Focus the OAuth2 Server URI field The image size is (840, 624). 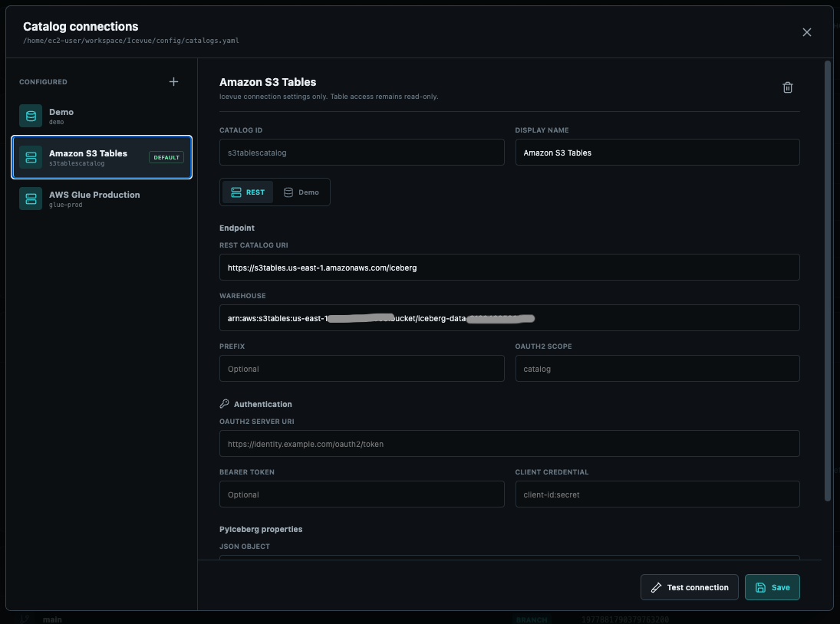coord(509,444)
